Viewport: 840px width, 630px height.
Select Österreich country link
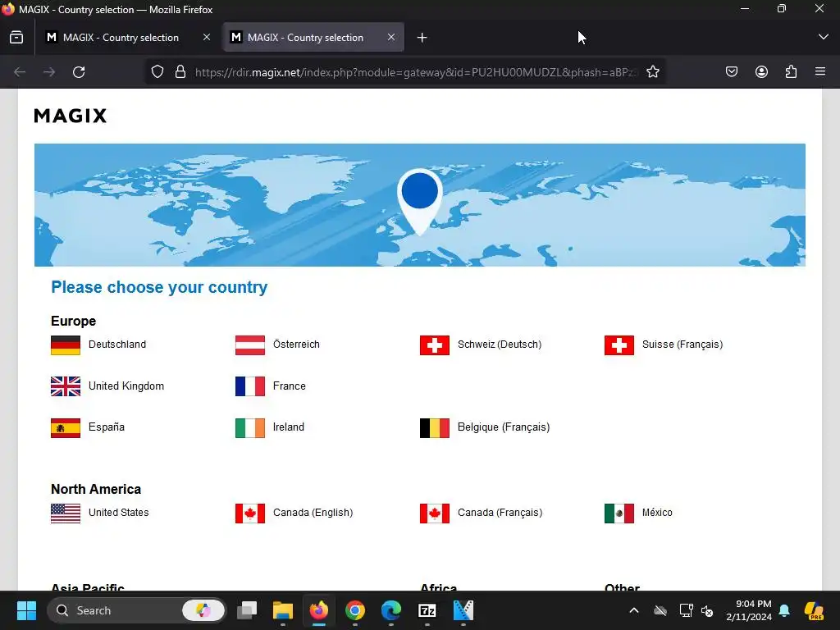click(296, 345)
